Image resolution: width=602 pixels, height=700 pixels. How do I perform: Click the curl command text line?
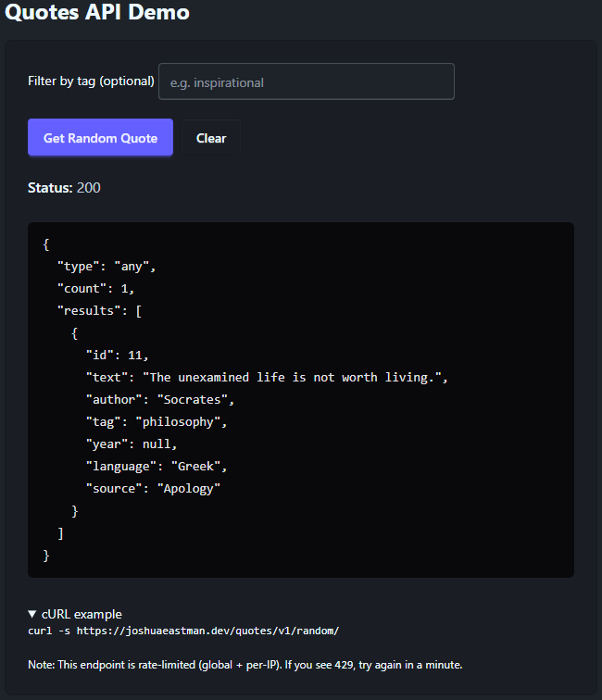tap(184, 631)
